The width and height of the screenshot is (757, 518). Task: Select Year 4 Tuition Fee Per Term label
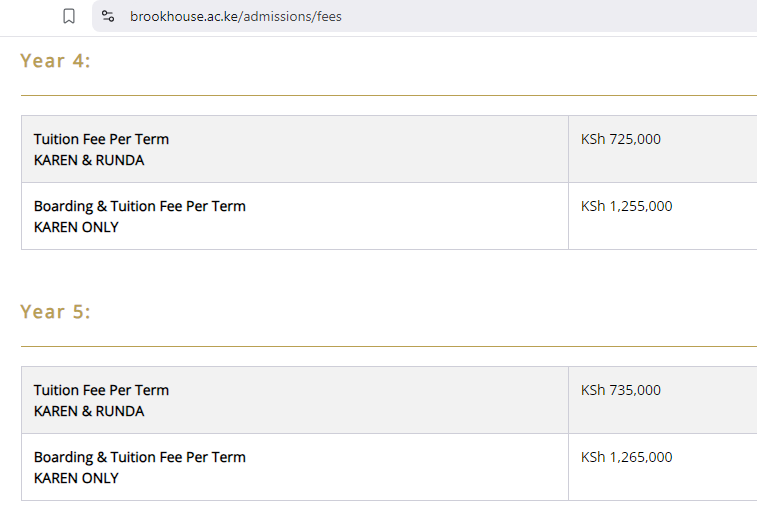point(101,139)
